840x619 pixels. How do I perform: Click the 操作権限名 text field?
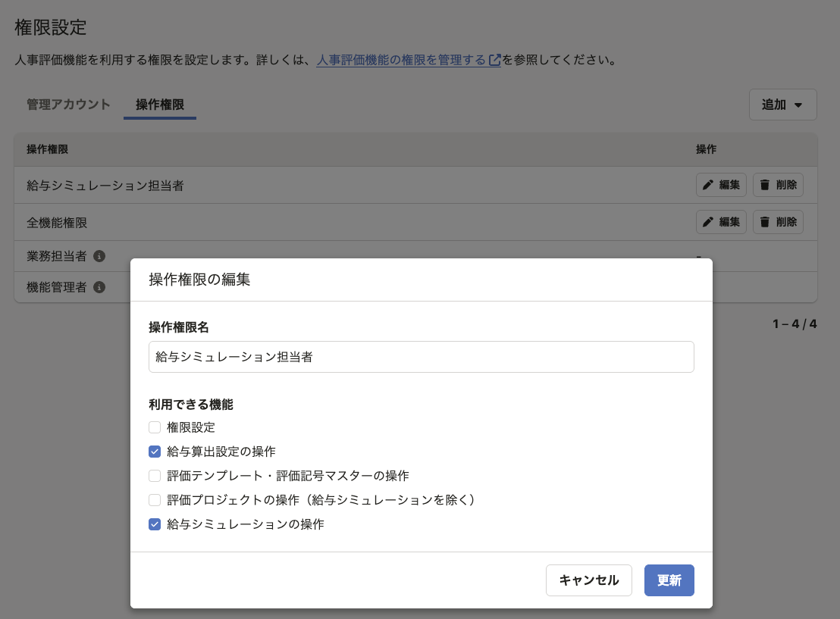tap(421, 357)
